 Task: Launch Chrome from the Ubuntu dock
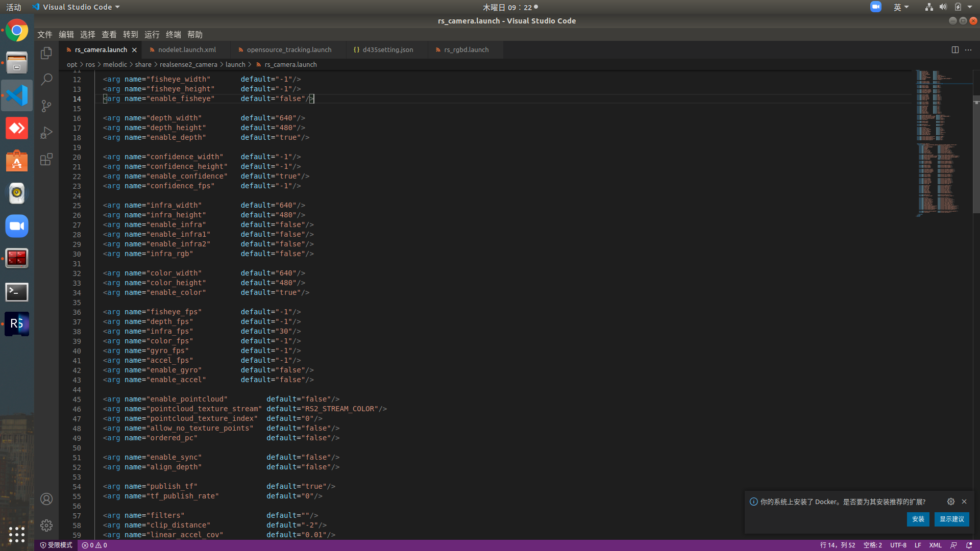[x=17, y=30]
